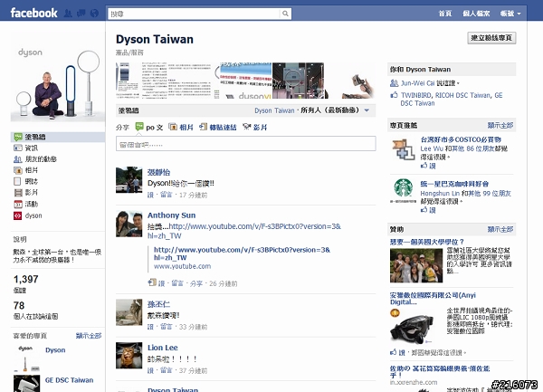Open the first photo strip thumbnail
543x392 pixels.
(128, 81)
